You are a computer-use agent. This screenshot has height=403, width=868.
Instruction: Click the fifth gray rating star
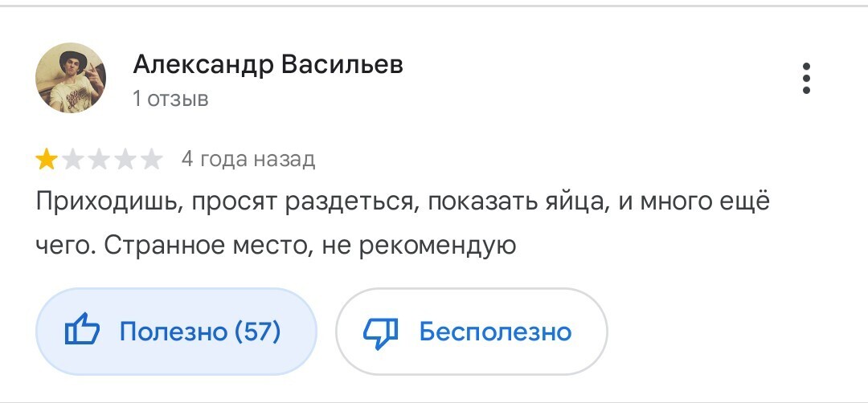pos(151,160)
